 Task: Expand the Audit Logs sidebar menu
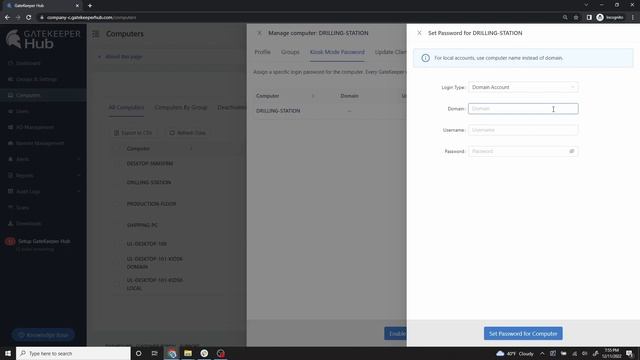pyautogui.click(x=43, y=191)
